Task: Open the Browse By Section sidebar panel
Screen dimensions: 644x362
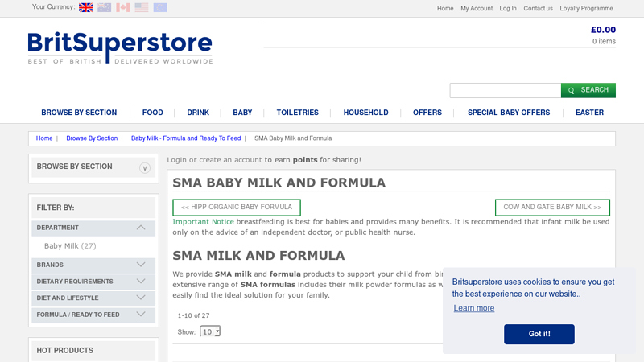Action: click(93, 167)
